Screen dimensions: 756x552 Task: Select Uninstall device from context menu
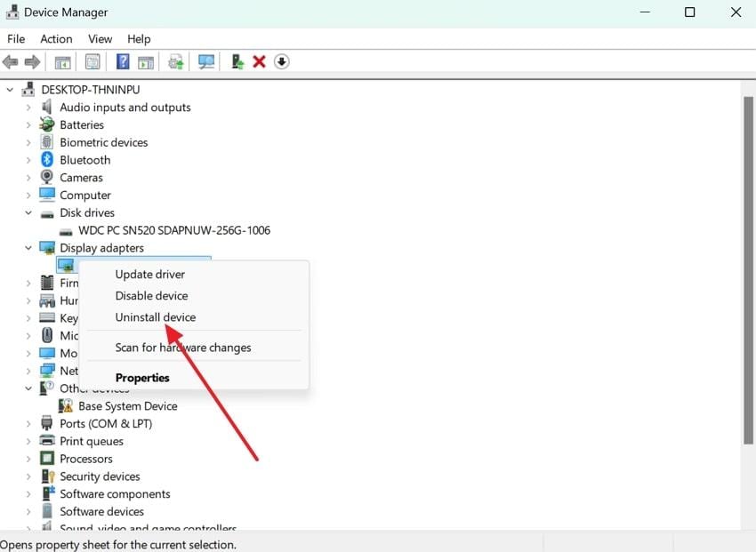pyautogui.click(x=156, y=316)
